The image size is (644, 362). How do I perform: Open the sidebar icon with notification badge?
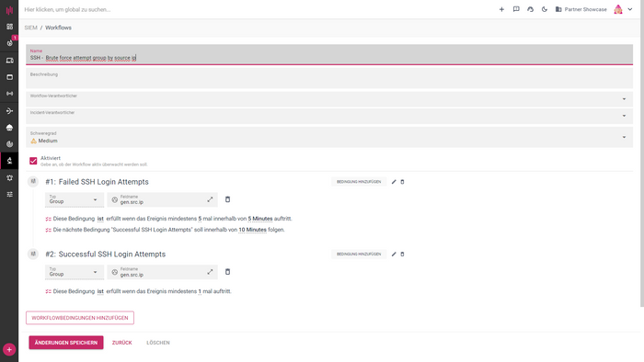(x=9, y=43)
